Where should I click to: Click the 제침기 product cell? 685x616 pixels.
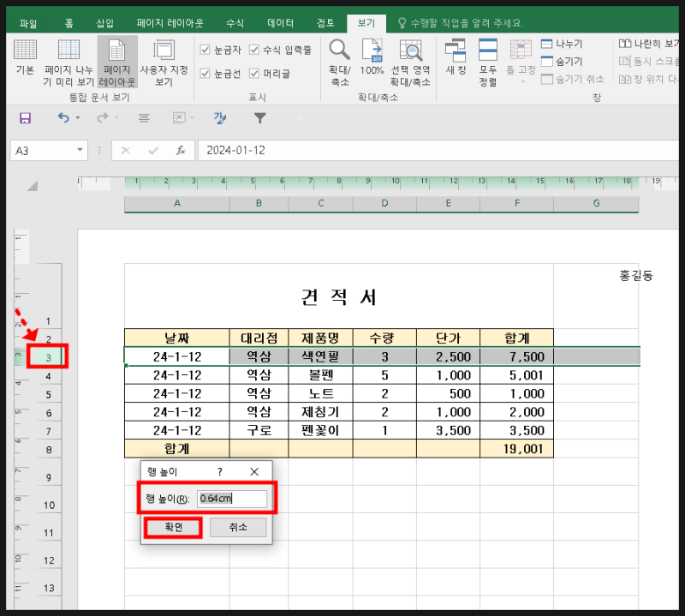(320, 412)
